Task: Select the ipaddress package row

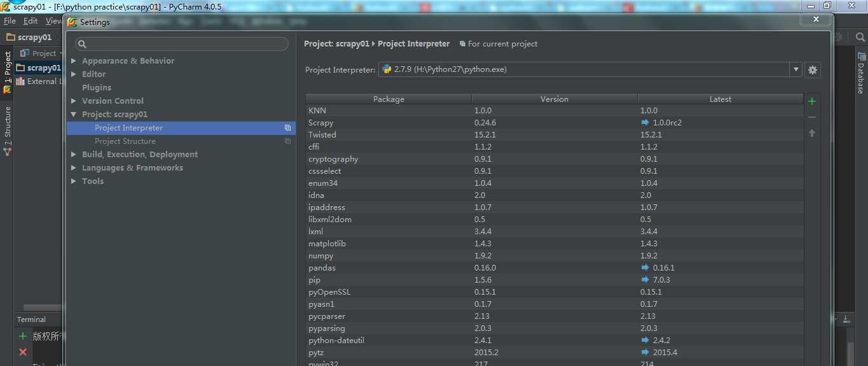Action: point(555,207)
